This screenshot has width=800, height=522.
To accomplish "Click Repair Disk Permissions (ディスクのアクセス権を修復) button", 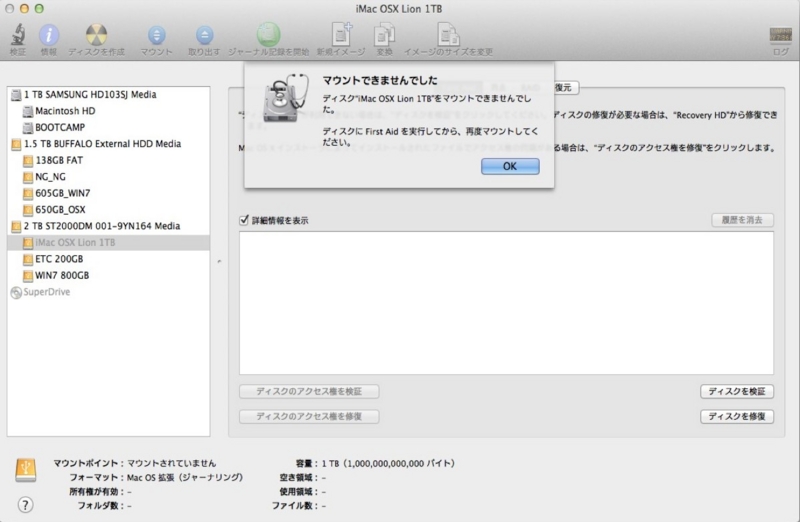I will 309,416.
